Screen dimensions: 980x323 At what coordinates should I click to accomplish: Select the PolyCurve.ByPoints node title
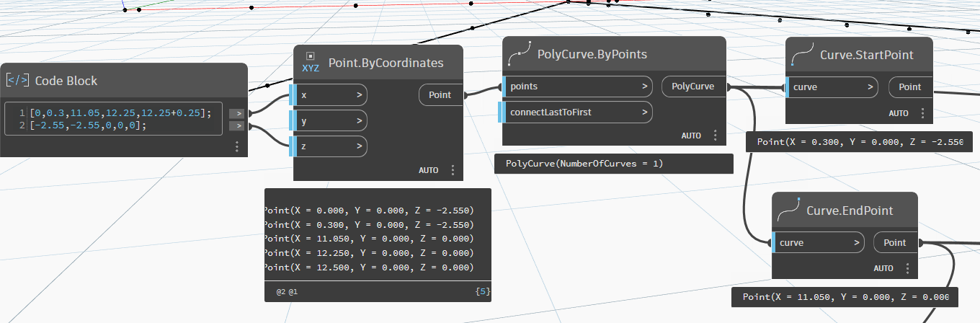tap(592, 54)
